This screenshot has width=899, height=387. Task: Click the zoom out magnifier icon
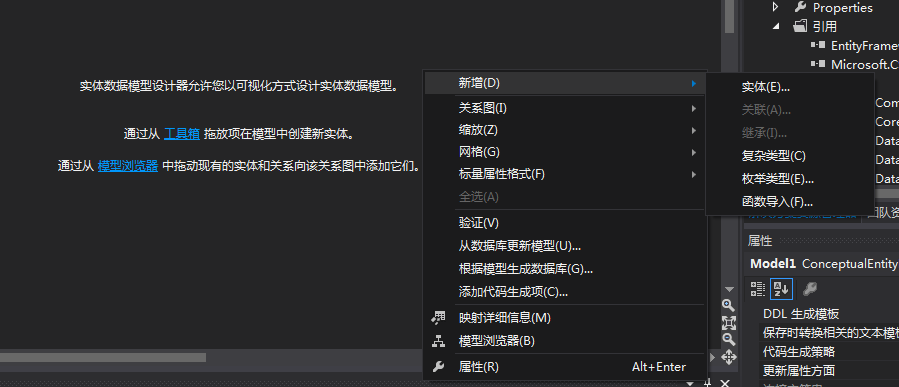point(728,339)
